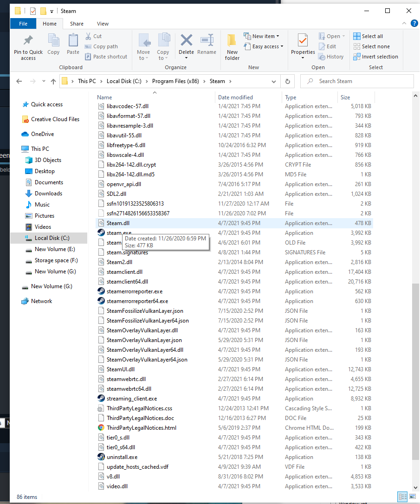
Task: Click Select all
Action: 368,36
